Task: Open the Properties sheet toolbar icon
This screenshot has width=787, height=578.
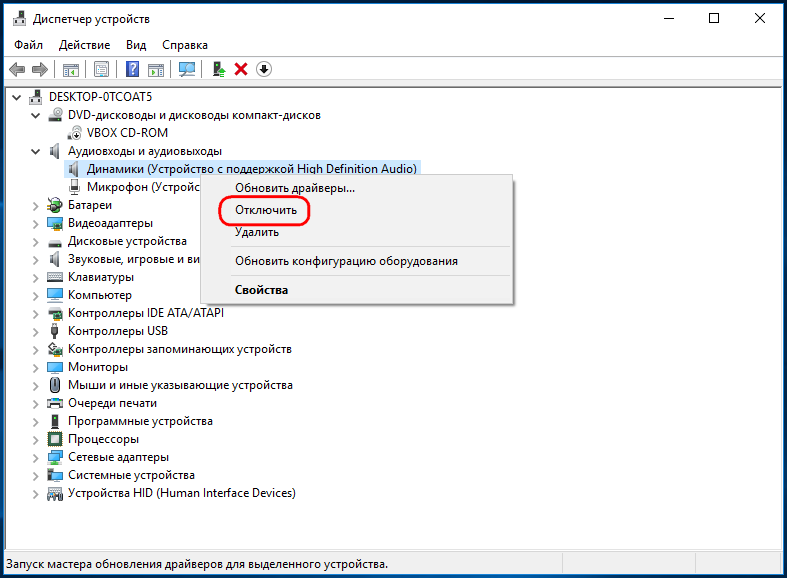Action: [x=101, y=69]
